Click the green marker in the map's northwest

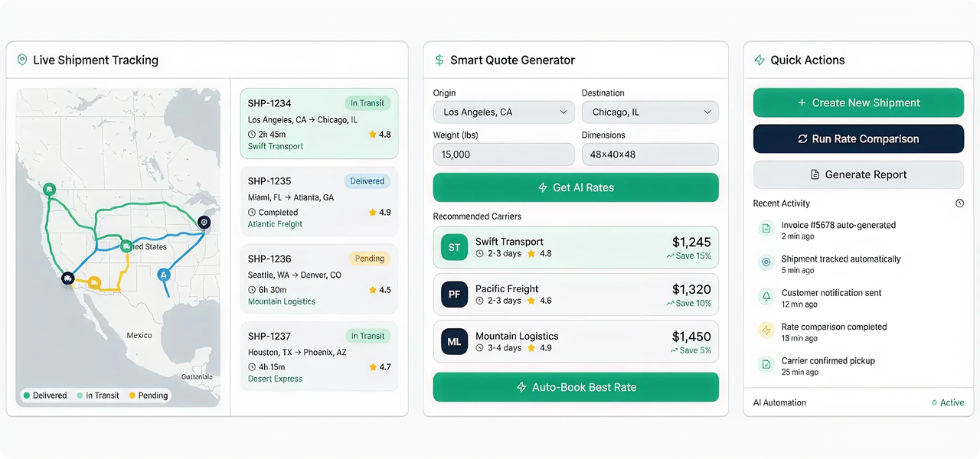click(49, 189)
